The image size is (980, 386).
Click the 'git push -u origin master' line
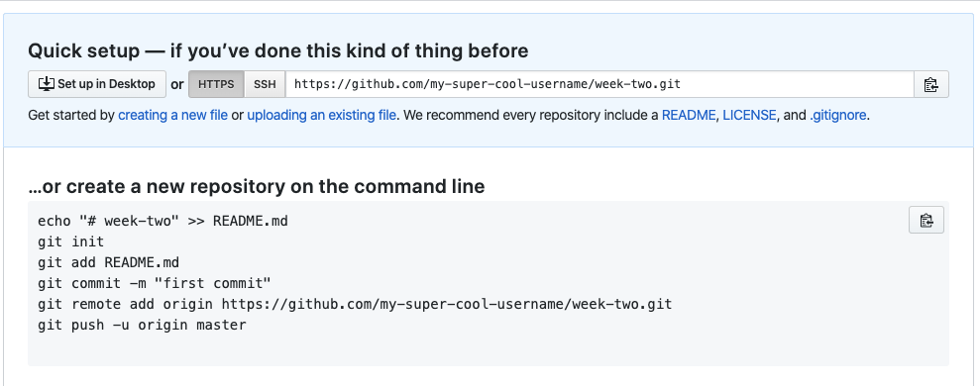pos(142,326)
